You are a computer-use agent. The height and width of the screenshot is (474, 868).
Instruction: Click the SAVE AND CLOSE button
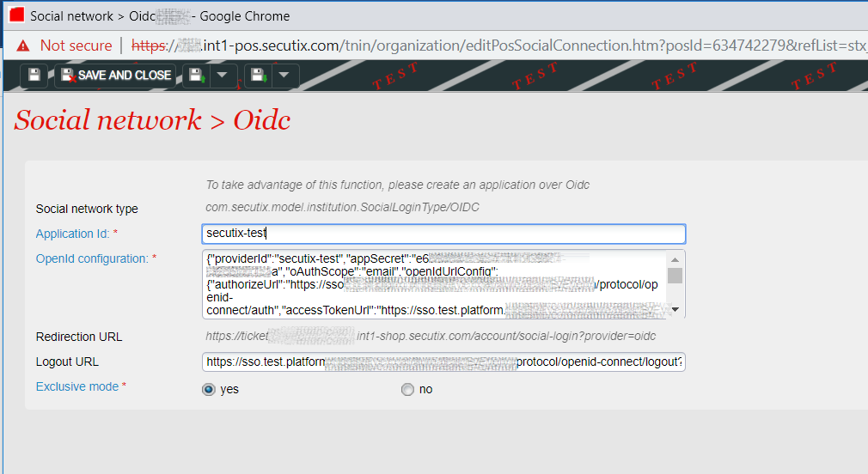pyautogui.click(x=115, y=76)
